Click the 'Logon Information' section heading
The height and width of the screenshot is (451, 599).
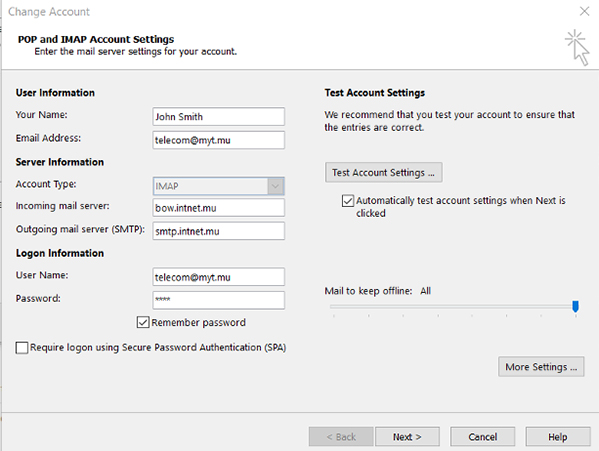60,253
